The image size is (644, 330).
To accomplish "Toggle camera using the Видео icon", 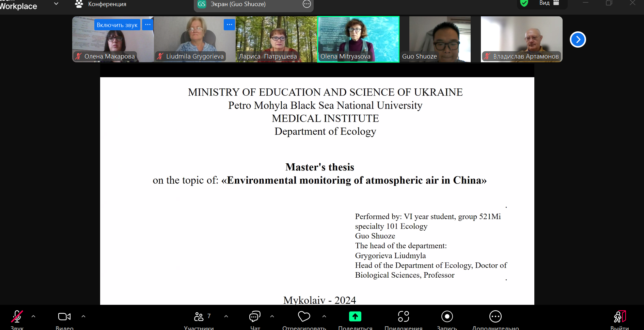I will (x=64, y=316).
